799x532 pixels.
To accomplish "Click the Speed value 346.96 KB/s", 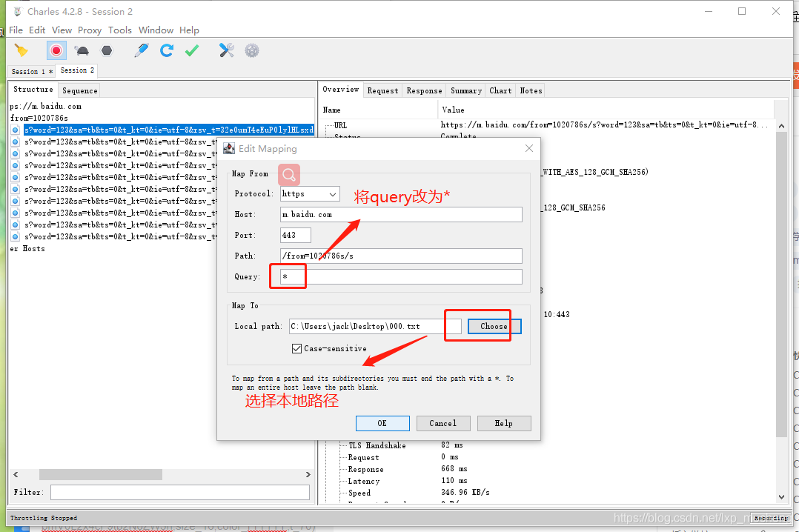I will [465, 493].
